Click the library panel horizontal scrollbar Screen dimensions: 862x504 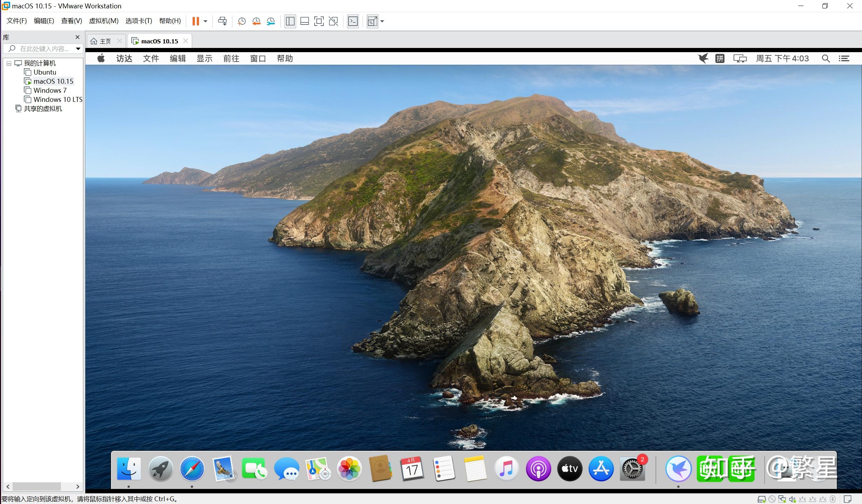36,486
